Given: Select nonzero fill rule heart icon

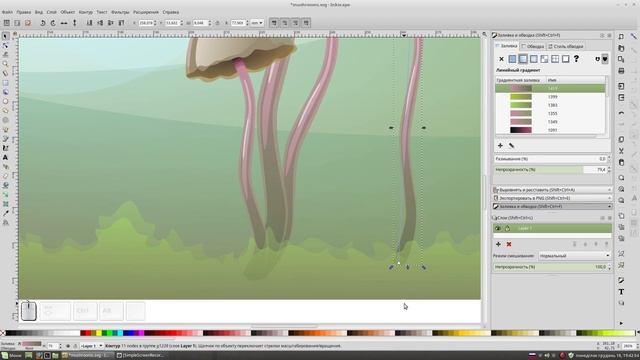Looking at the screenshot, I should [605, 59].
